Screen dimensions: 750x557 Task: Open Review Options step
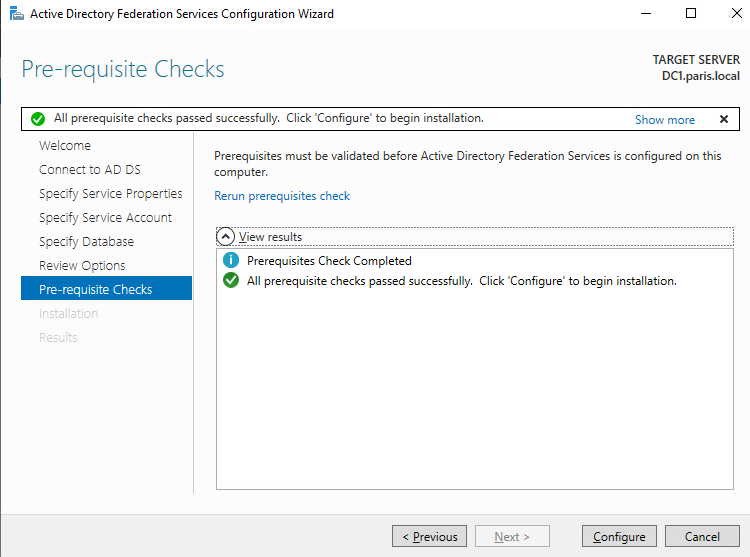[x=82, y=265]
